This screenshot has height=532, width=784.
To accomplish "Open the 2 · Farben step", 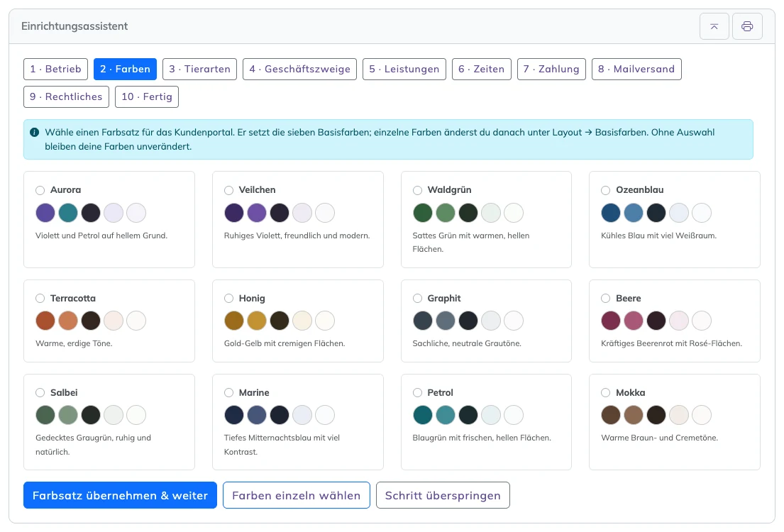I will [125, 69].
